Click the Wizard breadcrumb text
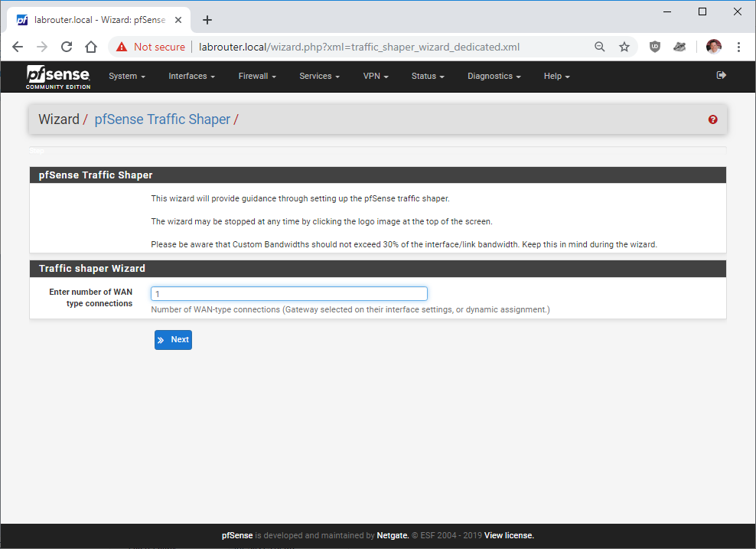The width and height of the screenshot is (756, 549). (59, 119)
